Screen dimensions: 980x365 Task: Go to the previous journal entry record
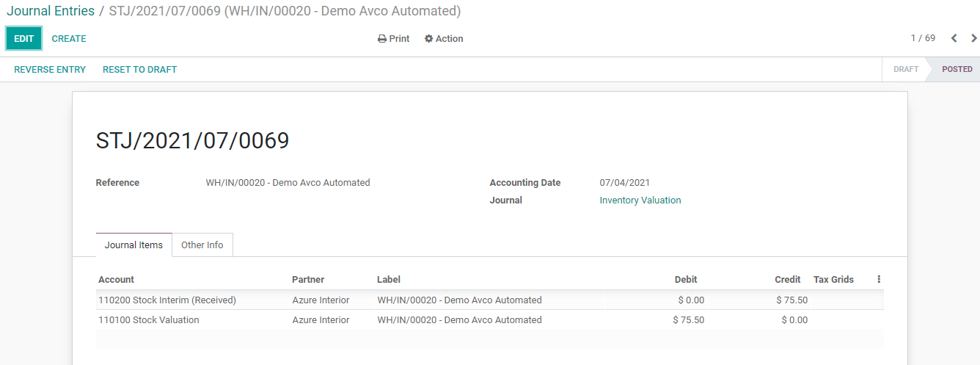click(954, 39)
